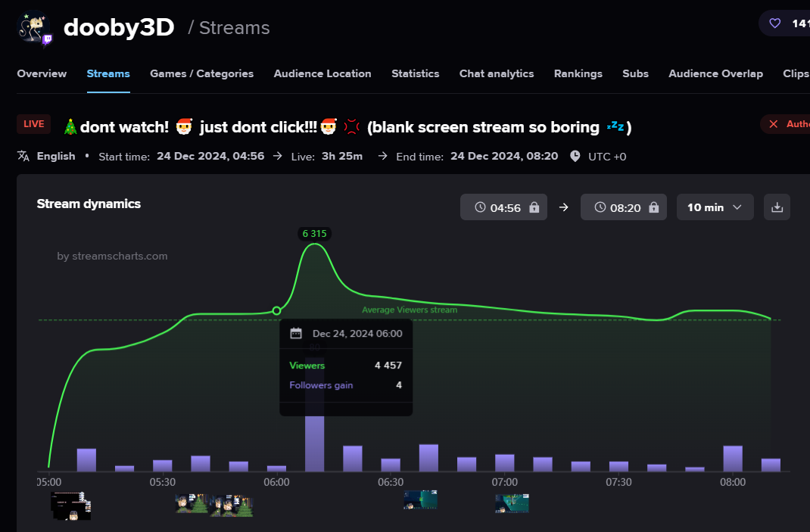Screen dimensions: 810x532
Task: Click the '07:30' axis label
Action: click(619, 482)
